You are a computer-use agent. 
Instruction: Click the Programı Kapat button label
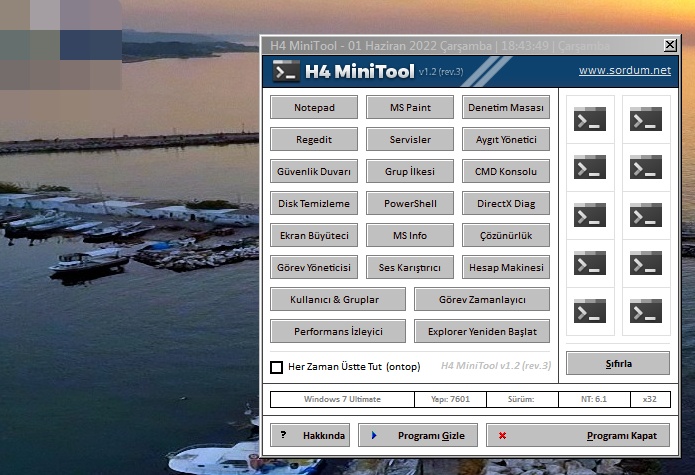pyautogui.click(x=621, y=436)
